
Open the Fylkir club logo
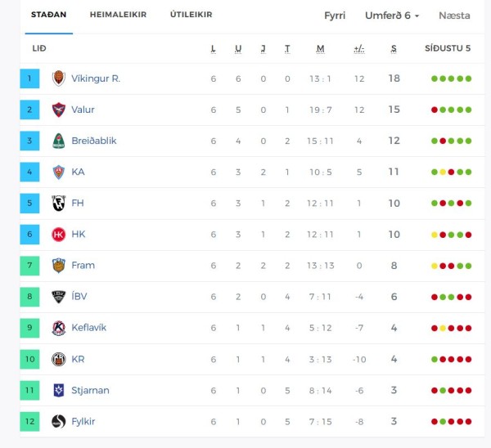pyautogui.click(x=59, y=421)
